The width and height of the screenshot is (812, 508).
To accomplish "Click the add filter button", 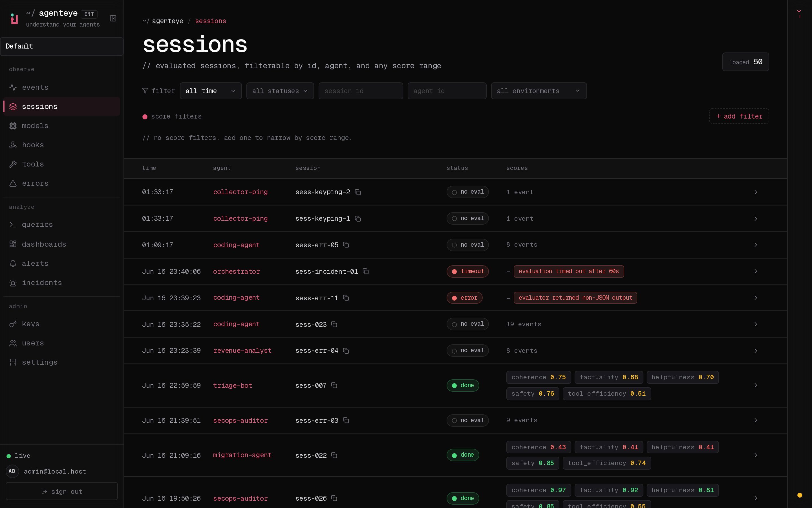I will pos(739,116).
